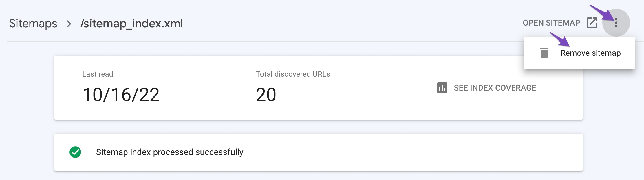Click the /sitemap_index.xml breadcrumb title
The image size is (644, 180).
point(132,23)
